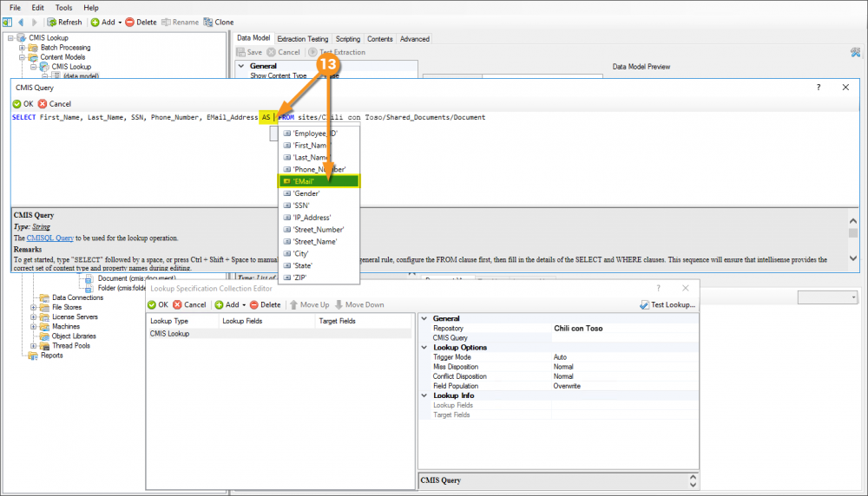Click the Lookup Editor help question mark
The image size is (868, 496).
point(658,288)
